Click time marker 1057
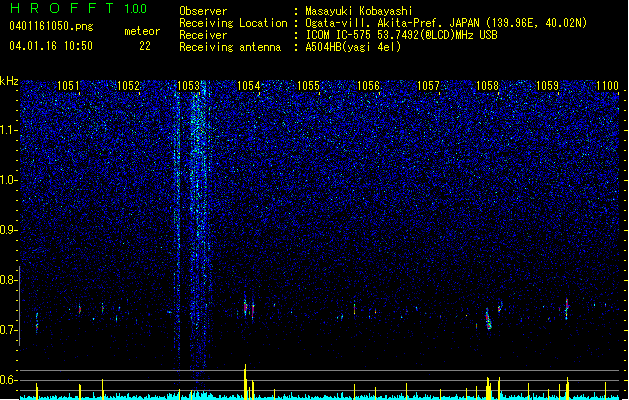The height and width of the screenshot is (400, 629). pos(428,86)
